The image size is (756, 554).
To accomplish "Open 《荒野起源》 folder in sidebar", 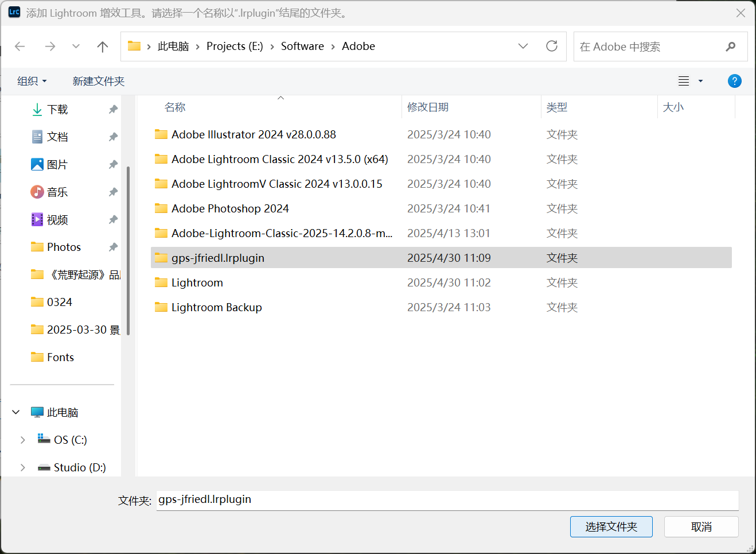I will pos(75,274).
